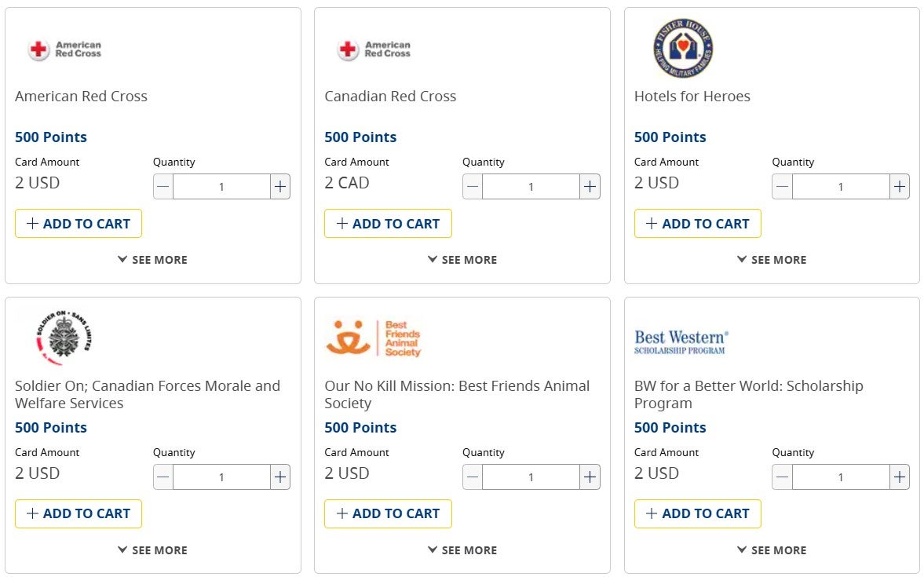Increase quantity for American Red Cross card
The width and height of the screenshot is (924, 577).
(x=279, y=186)
